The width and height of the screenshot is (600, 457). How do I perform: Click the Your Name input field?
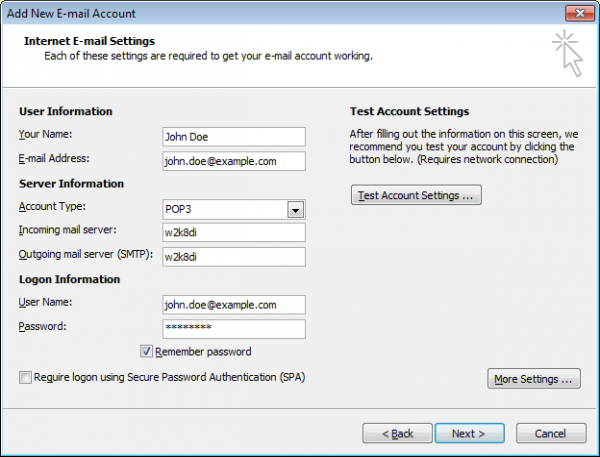233,137
